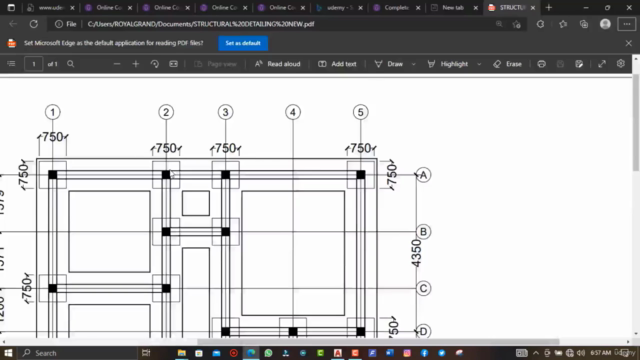640x360 pixels.
Task: Rotate the PDF page
Action: [x=155, y=64]
